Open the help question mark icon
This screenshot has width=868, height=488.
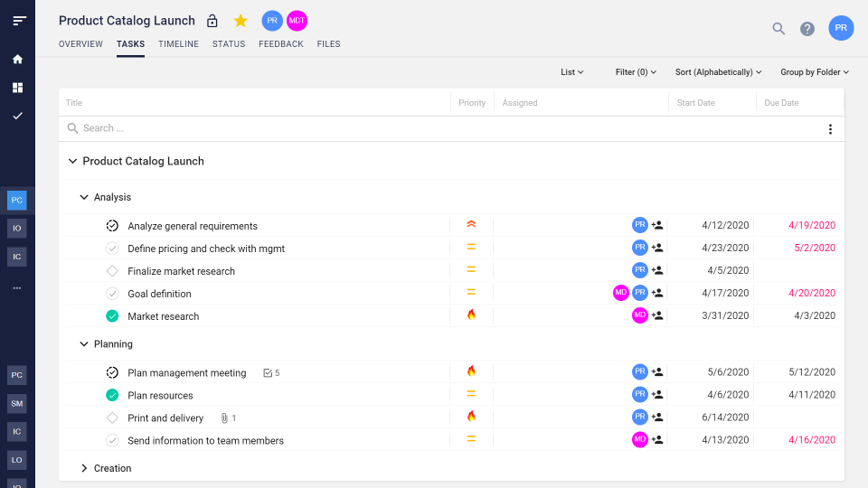[807, 29]
